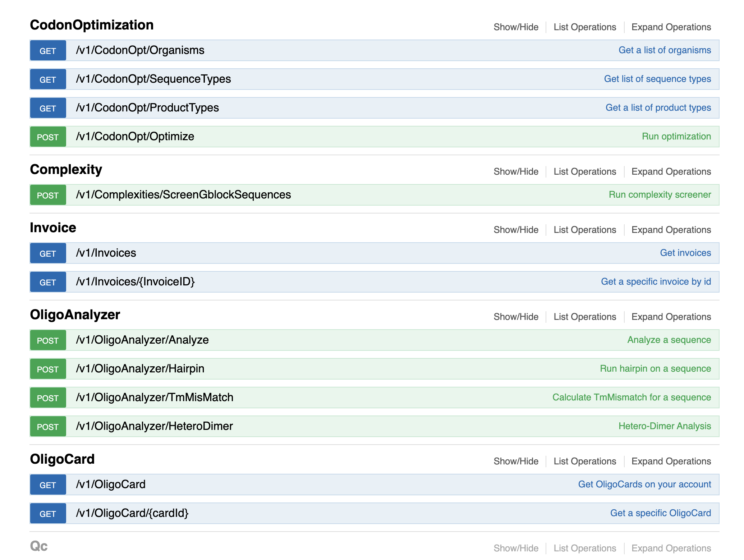Image resolution: width=744 pixels, height=560 pixels.
Task: Open the /v1/CodonOpt/Organisms endpoint path
Action: [140, 50]
